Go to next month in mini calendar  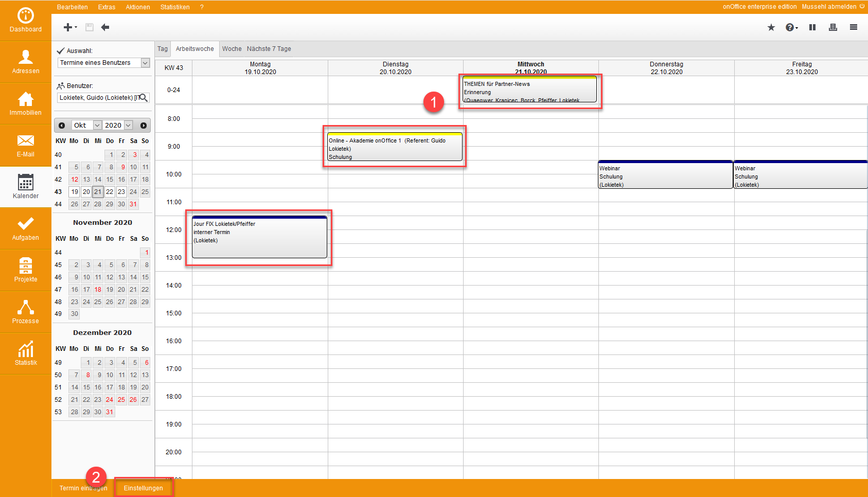point(144,126)
